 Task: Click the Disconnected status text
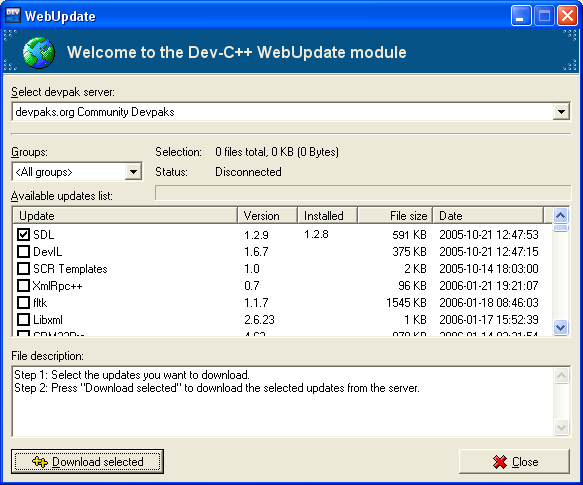(248, 172)
